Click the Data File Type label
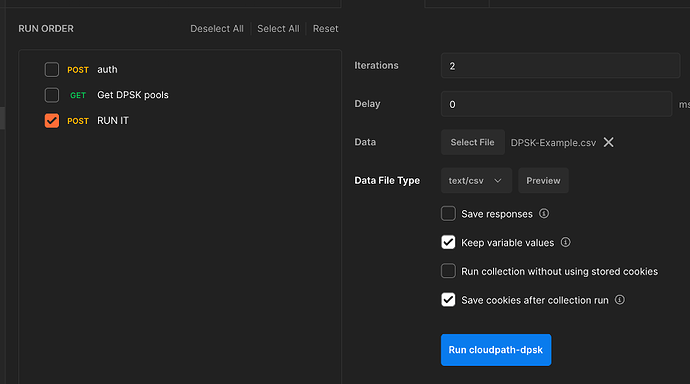The height and width of the screenshot is (384, 690). point(387,180)
